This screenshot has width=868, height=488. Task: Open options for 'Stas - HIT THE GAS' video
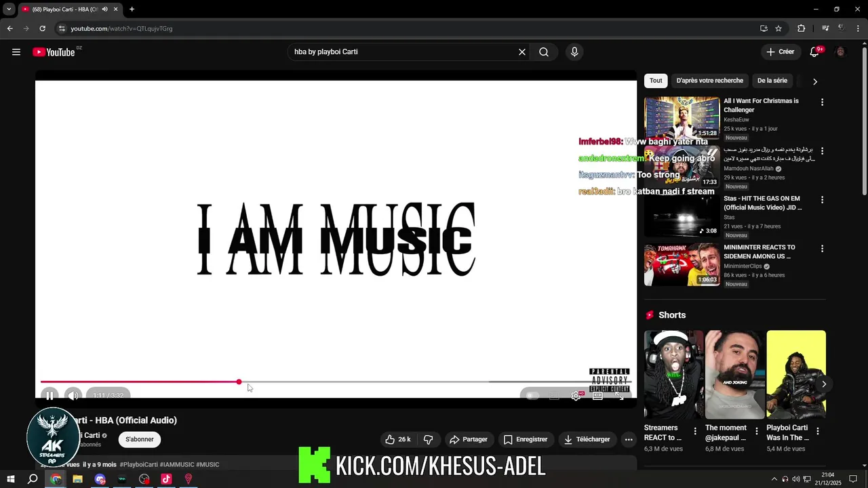[x=822, y=200]
